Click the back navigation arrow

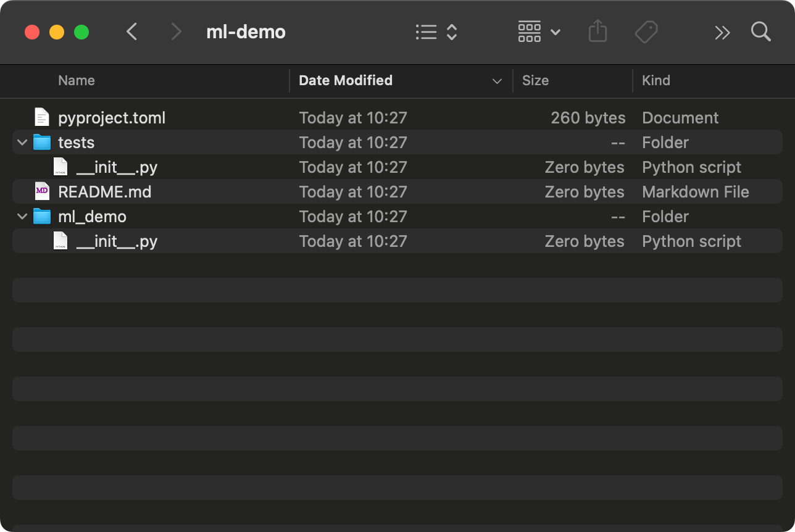click(x=131, y=31)
